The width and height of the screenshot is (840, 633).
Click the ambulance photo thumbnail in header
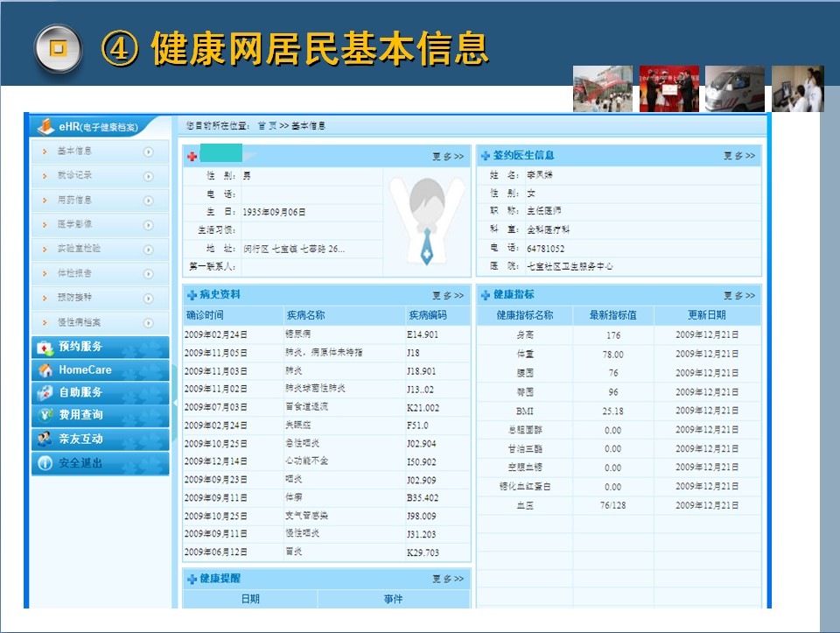click(735, 88)
